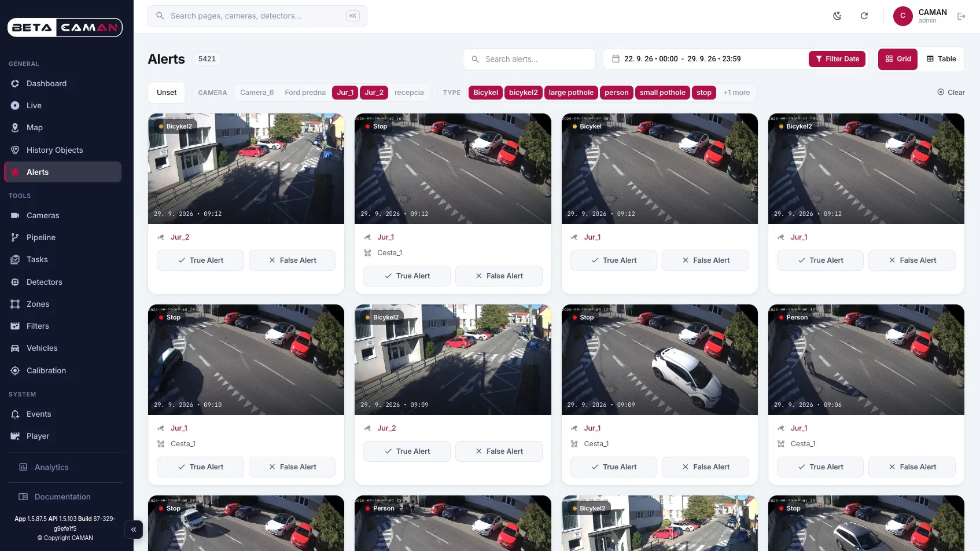
Task: Open the Pipeline tool
Action: coord(63,237)
